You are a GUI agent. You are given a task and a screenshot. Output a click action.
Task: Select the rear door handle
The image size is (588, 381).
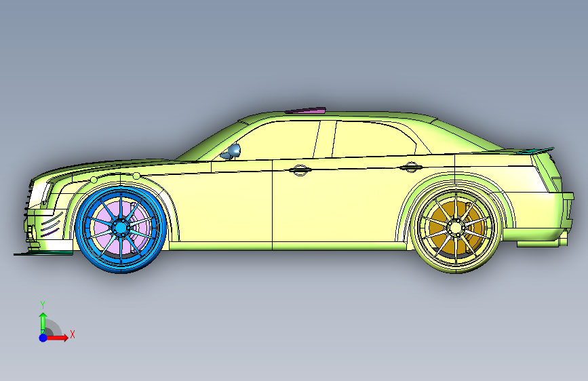pos(410,167)
